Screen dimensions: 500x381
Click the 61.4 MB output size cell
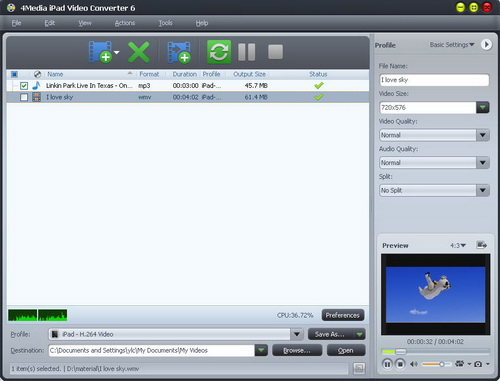point(256,97)
